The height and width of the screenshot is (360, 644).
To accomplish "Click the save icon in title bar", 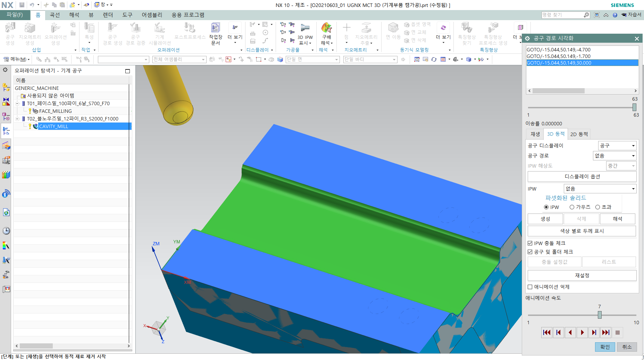I will tap(22, 5).
